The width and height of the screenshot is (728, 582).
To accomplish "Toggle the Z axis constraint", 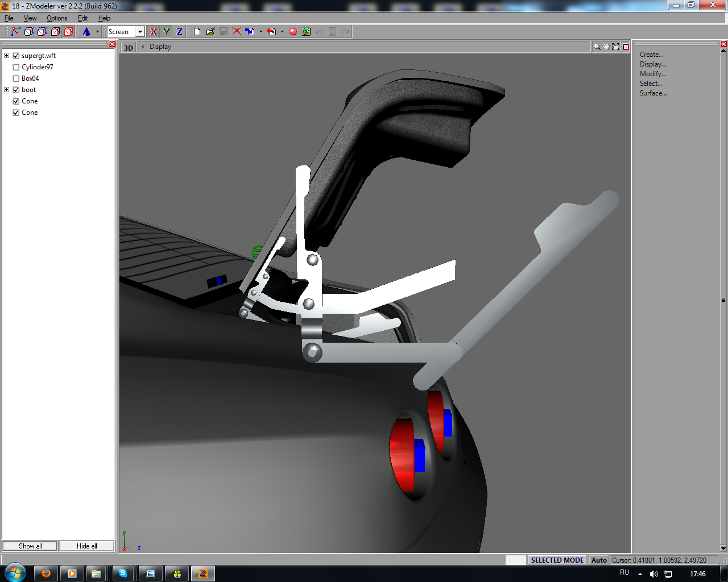I will tap(179, 32).
